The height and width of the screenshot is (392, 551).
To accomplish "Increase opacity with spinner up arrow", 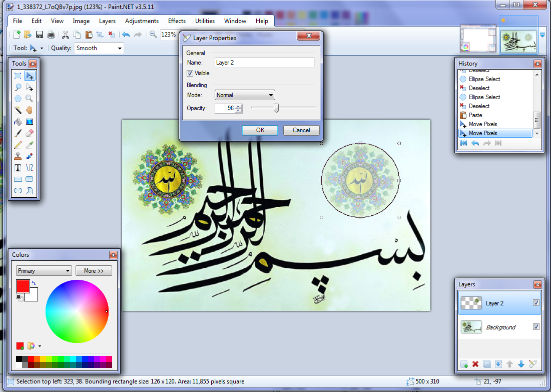I will [x=239, y=106].
